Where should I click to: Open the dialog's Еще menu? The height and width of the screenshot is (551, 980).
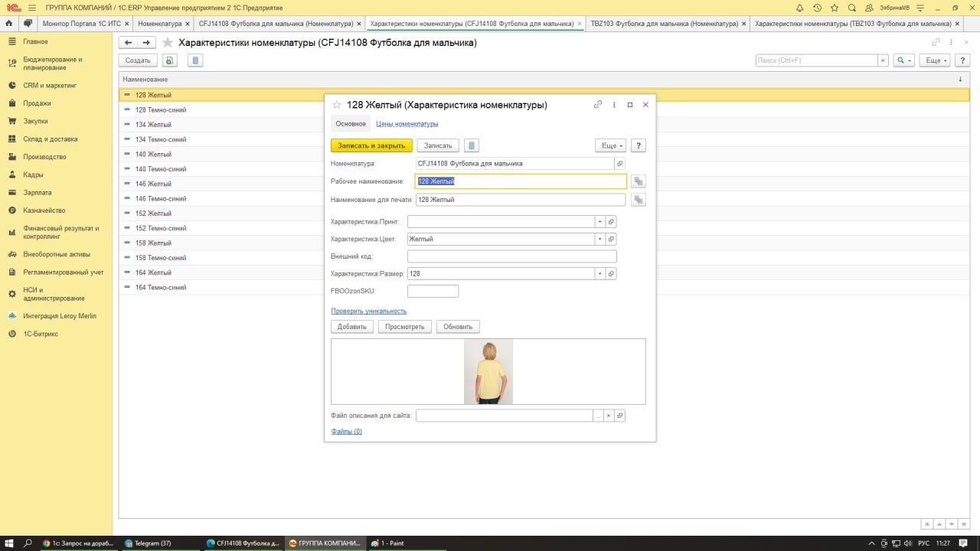pyautogui.click(x=610, y=145)
